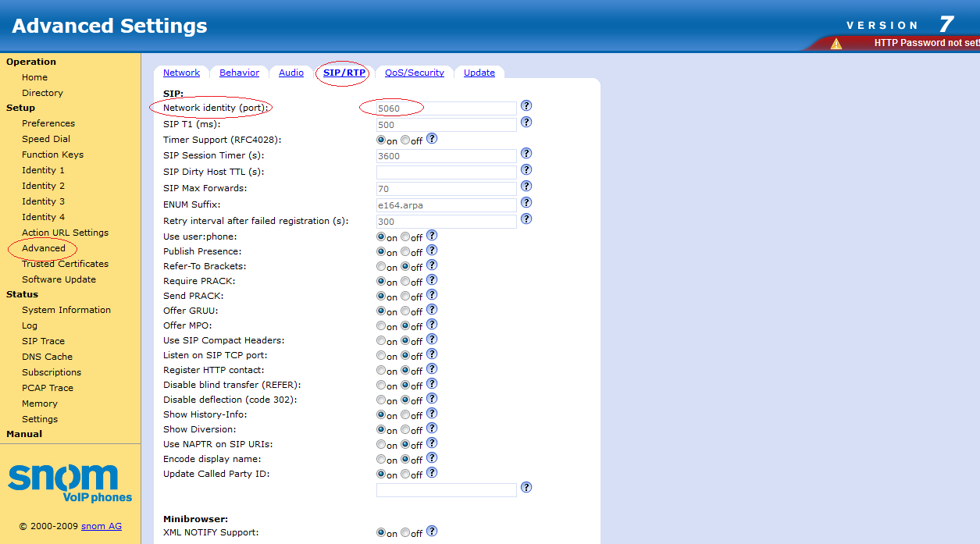Click the SIP Dirty Host TTL field
Viewport: 980px width, 544px height.
point(446,172)
